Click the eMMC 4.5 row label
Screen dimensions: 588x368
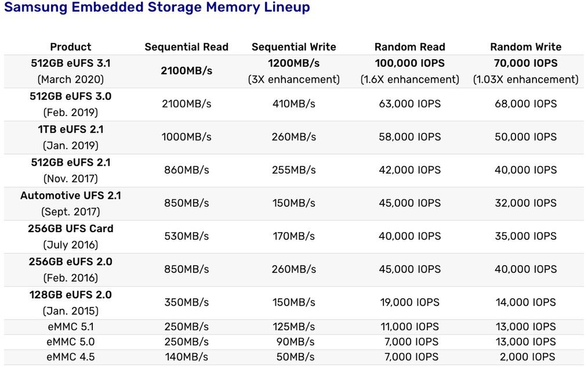(71, 357)
